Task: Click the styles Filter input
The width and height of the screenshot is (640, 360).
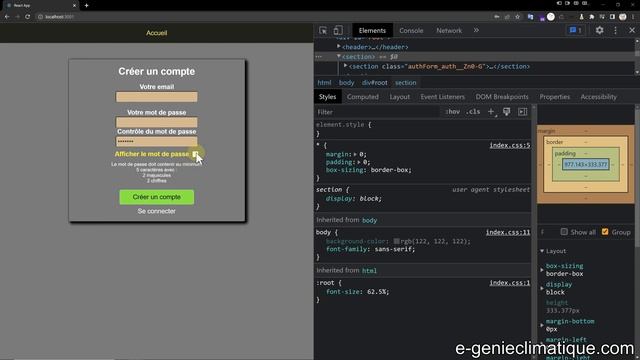Action: pos(378,112)
